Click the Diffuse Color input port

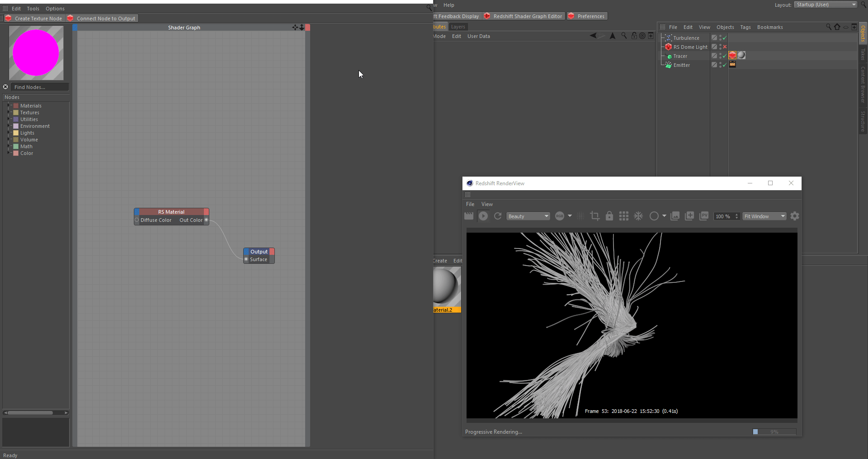point(137,220)
